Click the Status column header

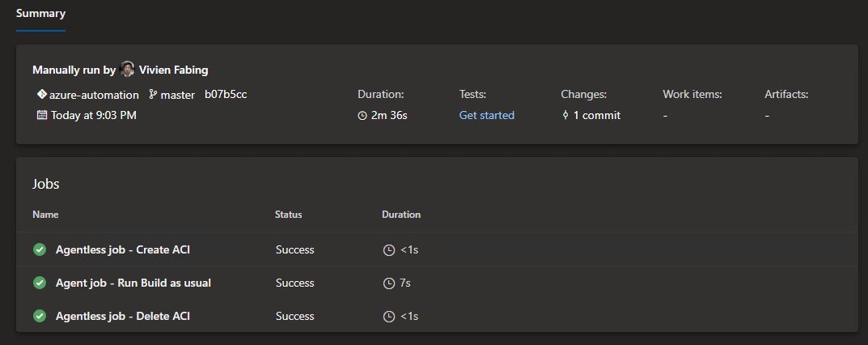(x=289, y=215)
